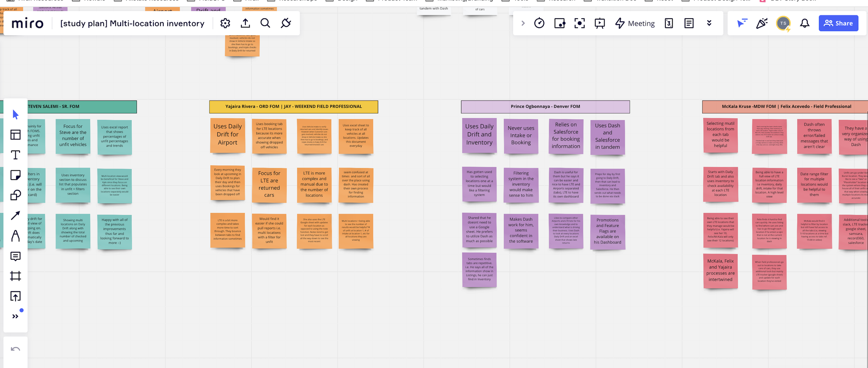Click the Miro logo

[27, 24]
